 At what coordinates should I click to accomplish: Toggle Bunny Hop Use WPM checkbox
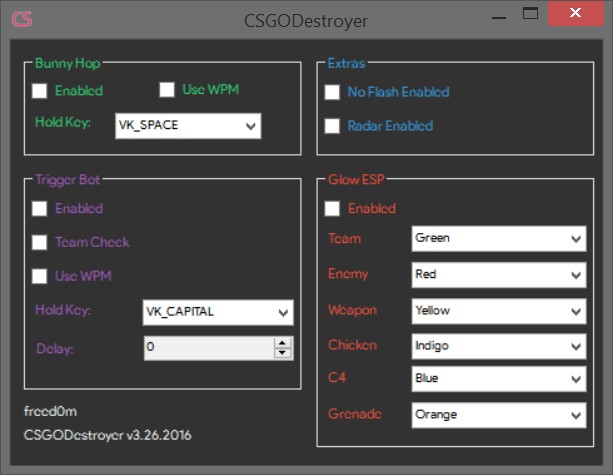coord(167,90)
